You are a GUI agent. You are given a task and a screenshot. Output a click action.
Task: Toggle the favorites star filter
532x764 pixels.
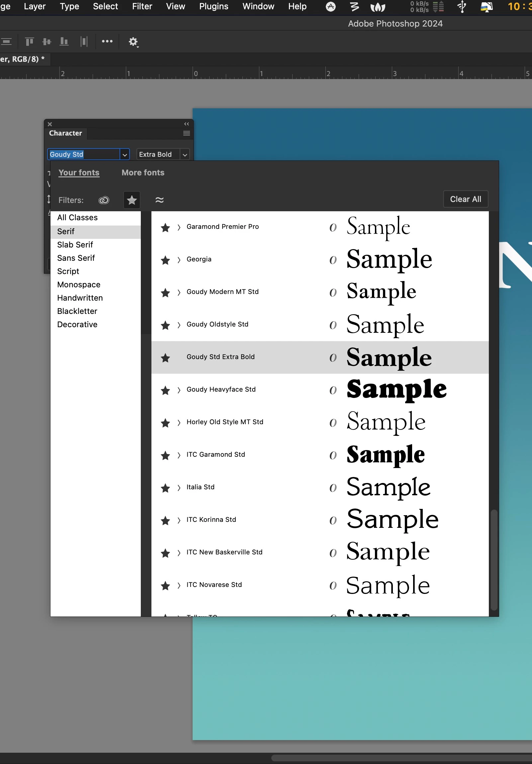[132, 200]
